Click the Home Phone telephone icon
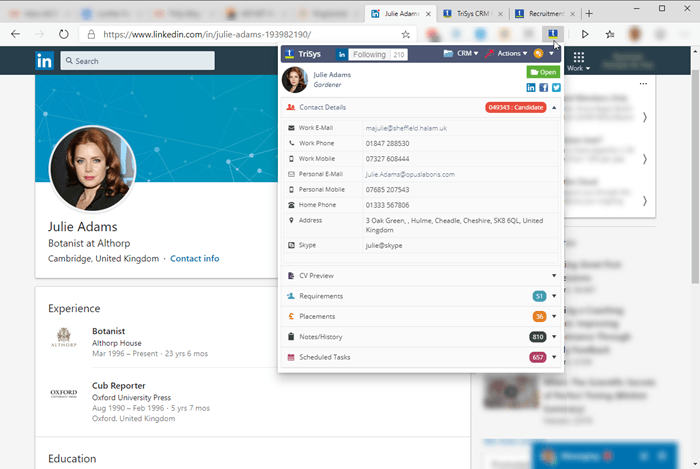The height and width of the screenshot is (469, 700). pyautogui.click(x=292, y=205)
